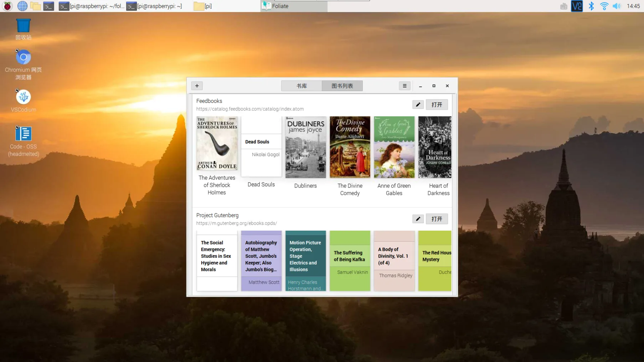The height and width of the screenshot is (362, 644).
Task: Open the Dubliners book cover
Action: tap(305, 147)
